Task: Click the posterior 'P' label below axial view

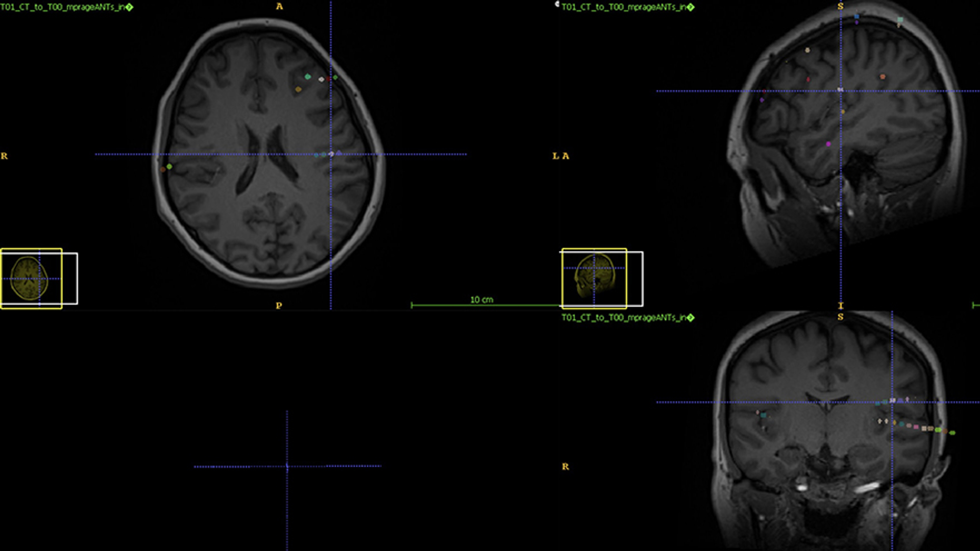Action: pos(279,306)
